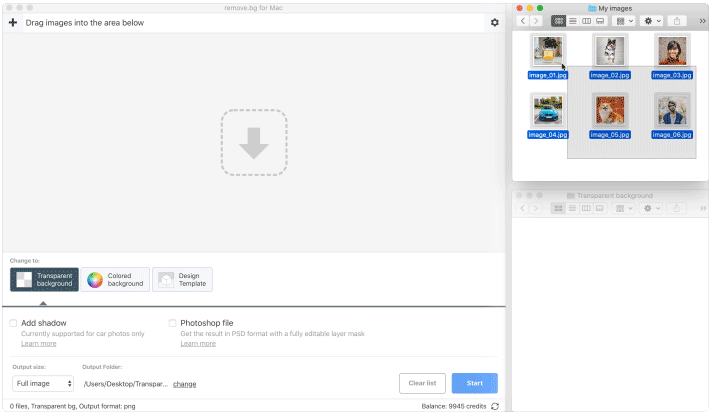Expand the Finder action gear menu
Image resolution: width=711 pixels, height=415 pixels.
[651, 21]
